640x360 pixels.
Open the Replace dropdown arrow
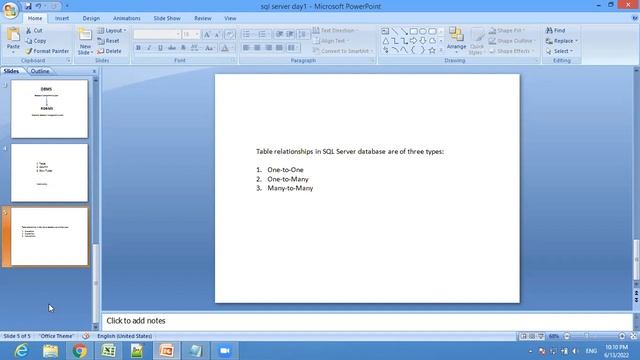coord(576,41)
